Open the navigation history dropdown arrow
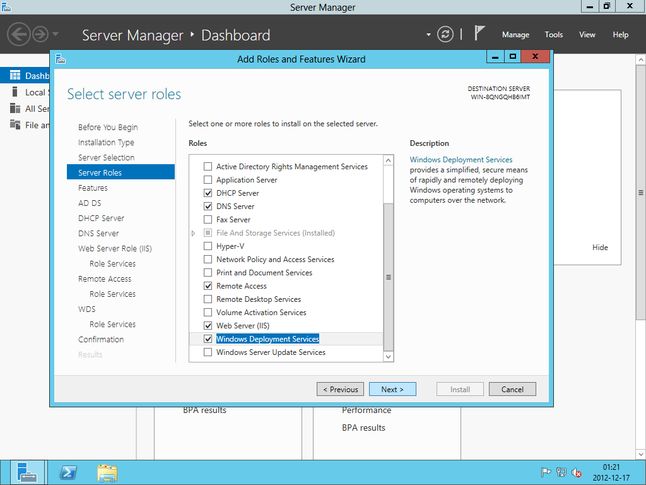The width and height of the screenshot is (646, 485). (56, 34)
